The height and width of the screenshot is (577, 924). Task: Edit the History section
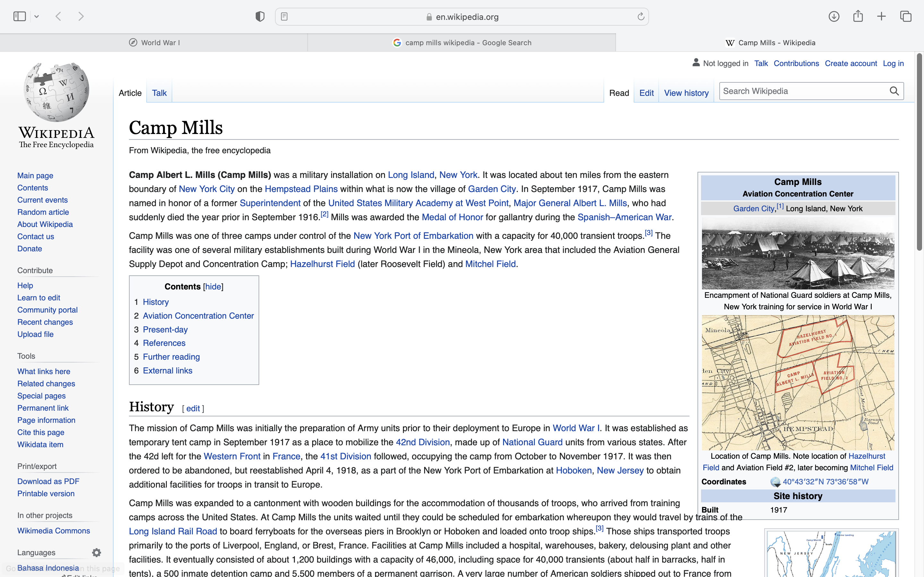193,408
